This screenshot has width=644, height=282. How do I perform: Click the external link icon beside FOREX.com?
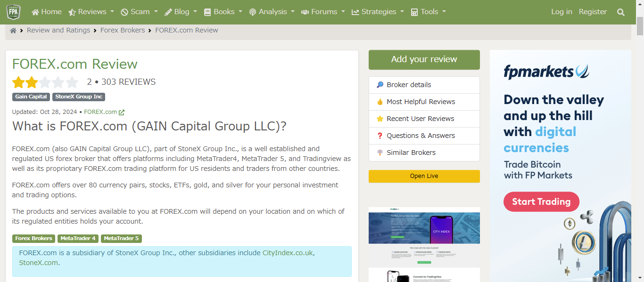coord(122,113)
